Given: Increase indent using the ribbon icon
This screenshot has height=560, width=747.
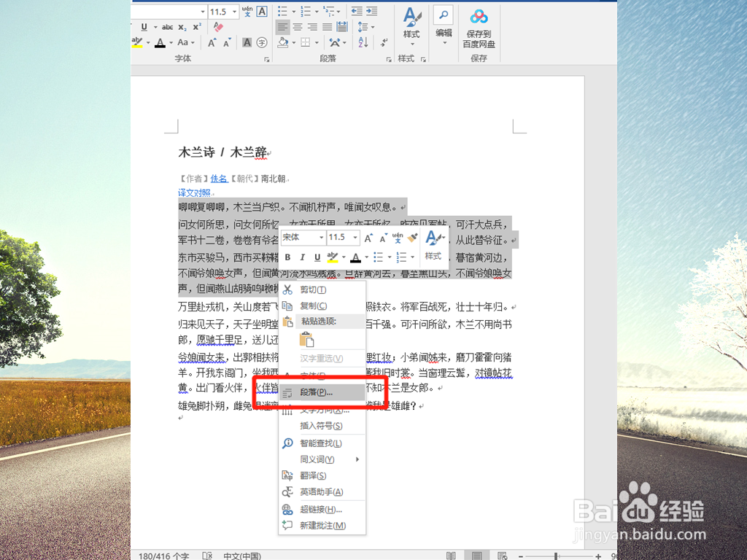Looking at the screenshot, I should [x=371, y=11].
